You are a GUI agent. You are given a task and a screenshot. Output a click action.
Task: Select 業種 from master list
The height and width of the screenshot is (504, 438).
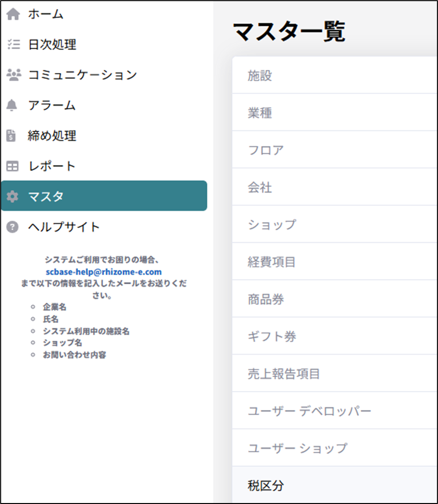[260, 113]
